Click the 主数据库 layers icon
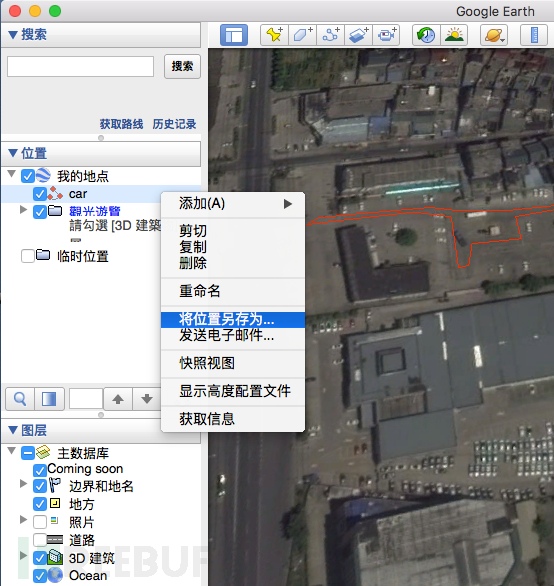Screen dimensions: 554x586 point(43,452)
